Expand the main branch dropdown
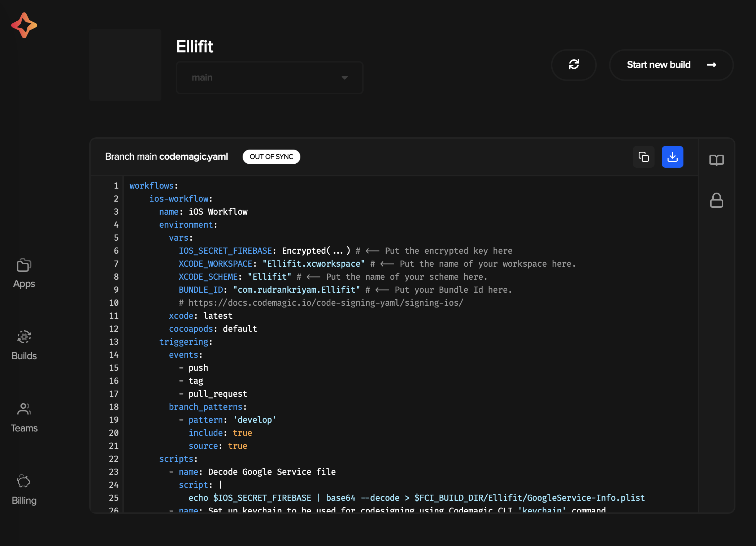This screenshot has width=756, height=546. (x=269, y=78)
